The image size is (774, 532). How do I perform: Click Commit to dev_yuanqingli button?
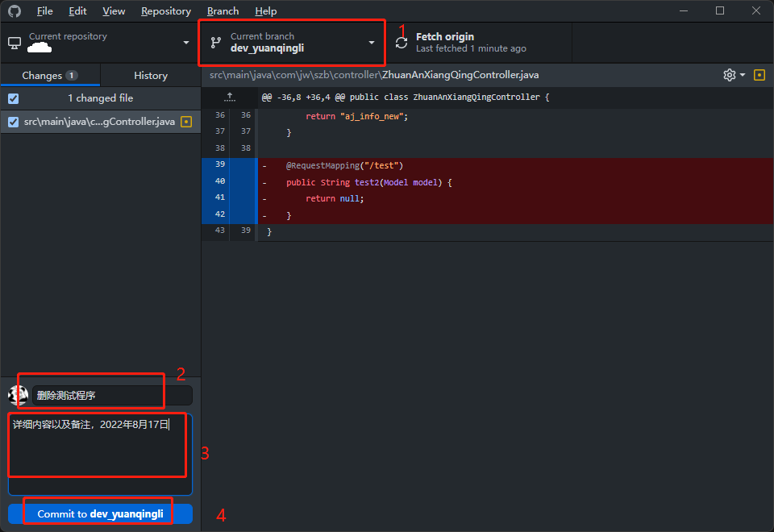[x=100, y=513]
